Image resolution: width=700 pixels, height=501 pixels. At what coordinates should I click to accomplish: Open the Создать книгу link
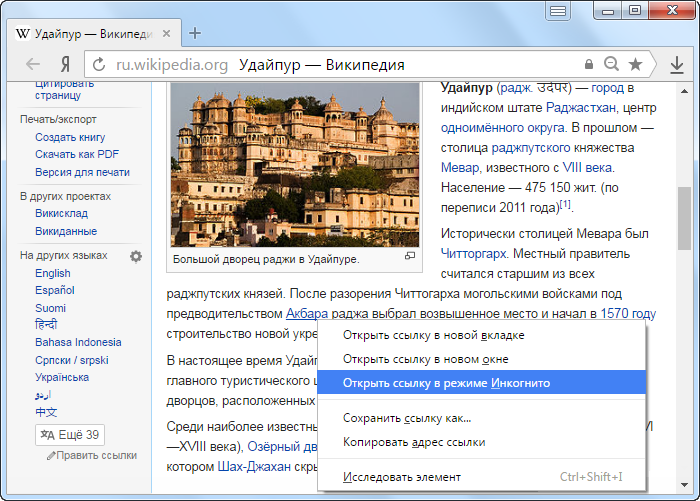[x=70, y=137]
